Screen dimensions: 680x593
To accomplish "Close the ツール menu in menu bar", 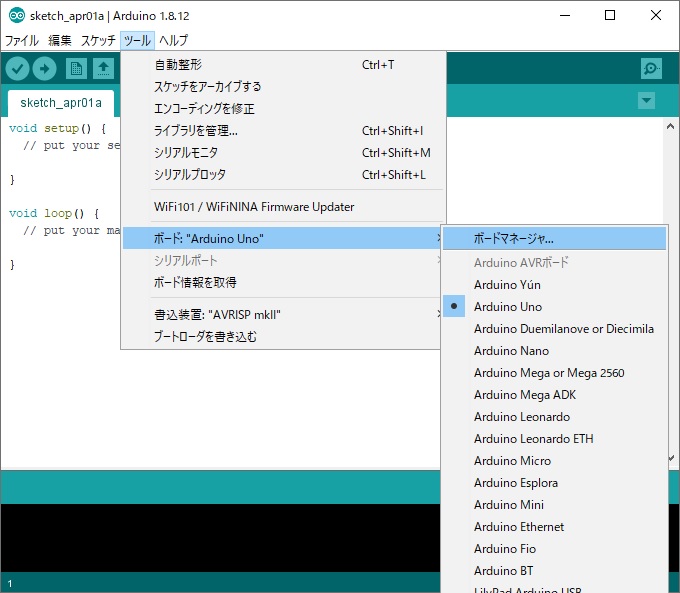I will tap(137, 40).
